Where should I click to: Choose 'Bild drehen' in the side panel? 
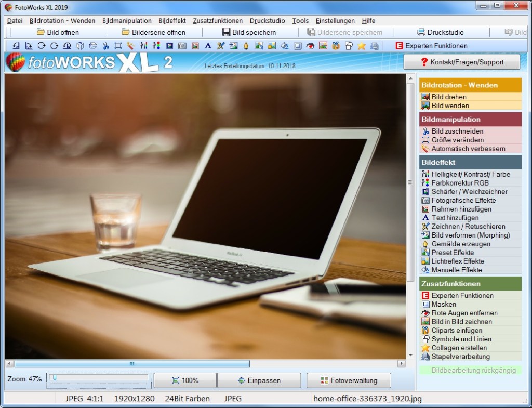click(449, 97)
